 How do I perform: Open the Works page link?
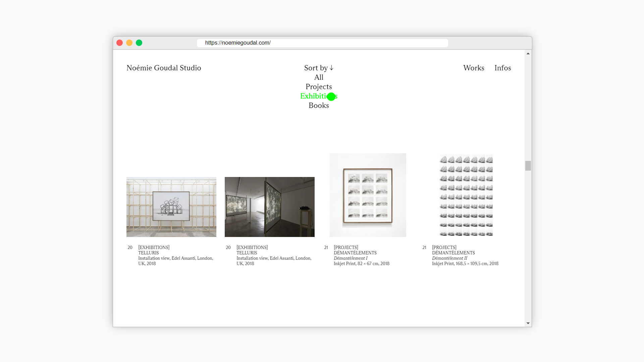click(474, 68)
